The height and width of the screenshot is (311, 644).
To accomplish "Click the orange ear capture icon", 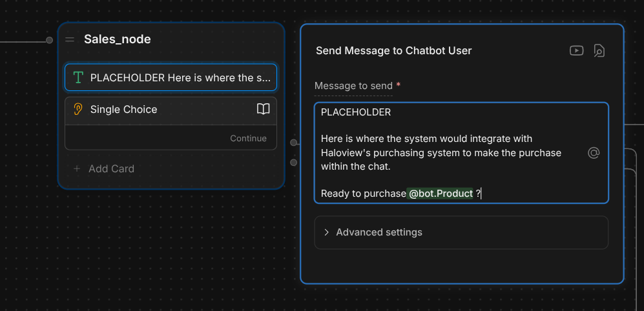I will 78,109.
